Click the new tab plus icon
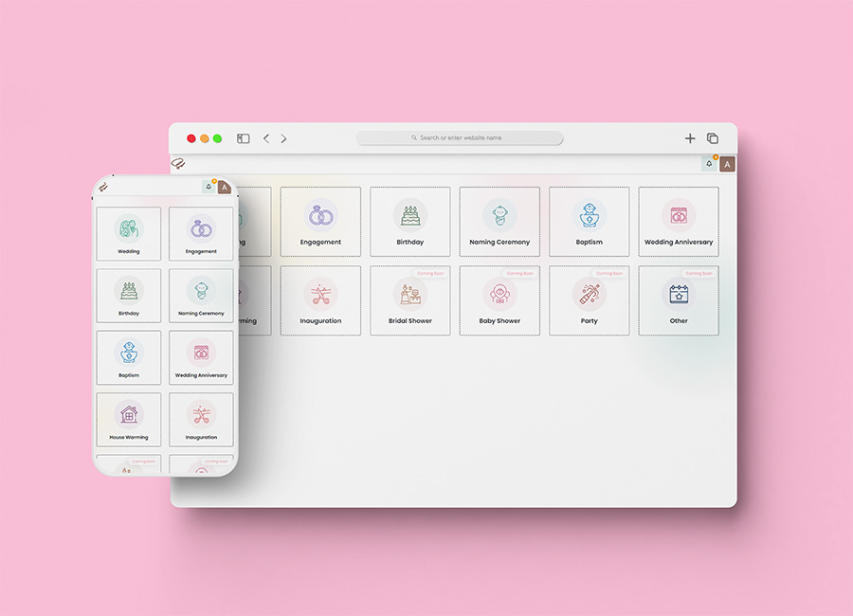The height and width of the screenshot is (616, 853). coord(690,138)
